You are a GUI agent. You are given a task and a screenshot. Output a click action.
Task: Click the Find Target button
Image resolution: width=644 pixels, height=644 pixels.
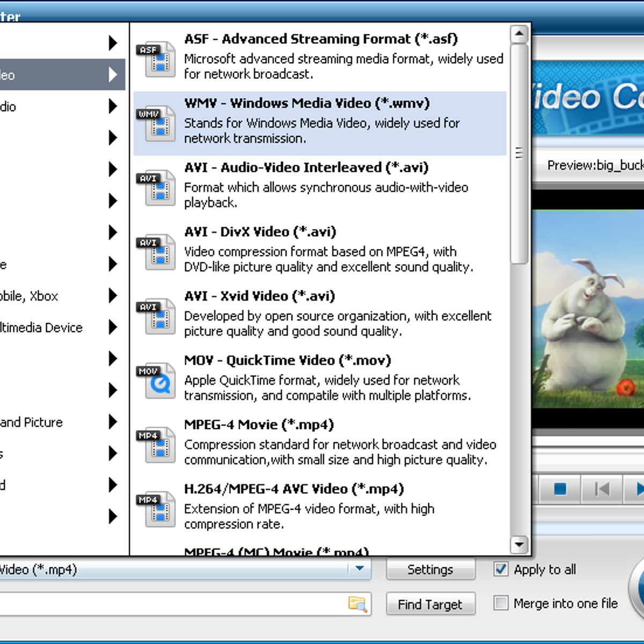(430, 604)
